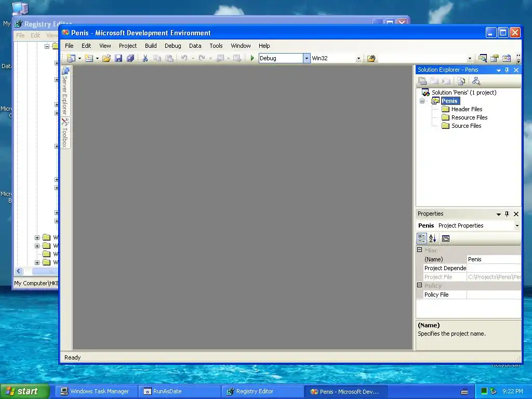Open the Data menu

pos(195,46)
